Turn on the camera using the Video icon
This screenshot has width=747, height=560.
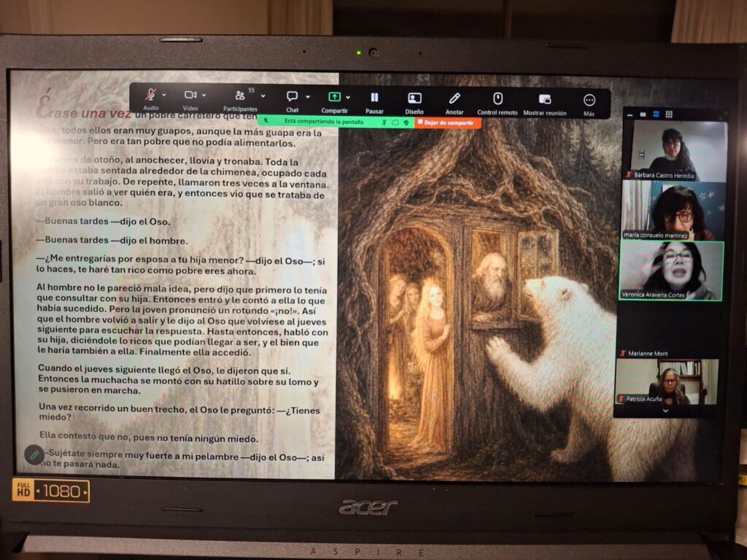coord(190,96)
